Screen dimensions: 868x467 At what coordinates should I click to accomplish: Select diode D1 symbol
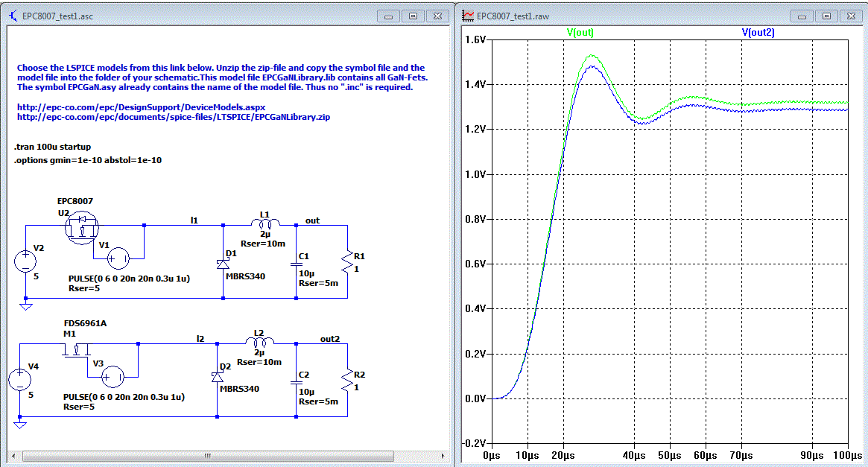pos(223,264)
